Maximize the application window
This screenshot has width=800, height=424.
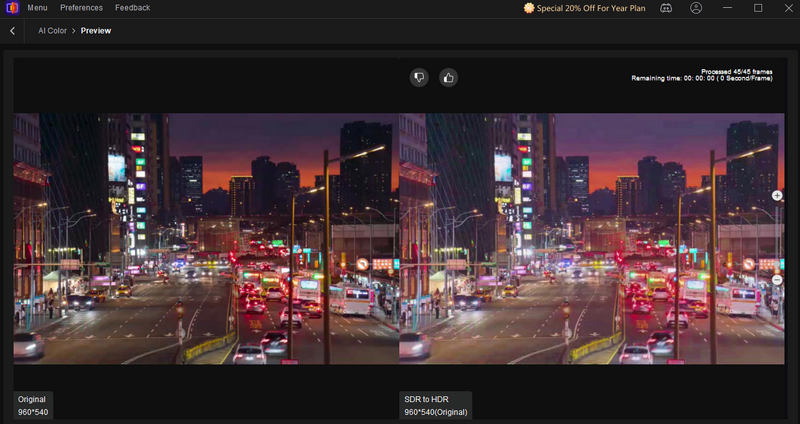pos(758,8)
